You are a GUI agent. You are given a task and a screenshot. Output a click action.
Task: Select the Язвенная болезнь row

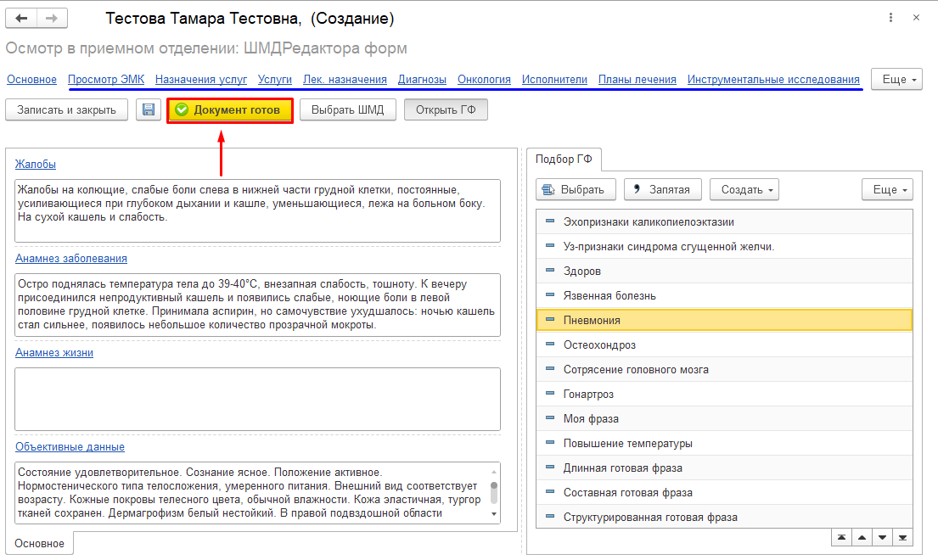point(724,295)
